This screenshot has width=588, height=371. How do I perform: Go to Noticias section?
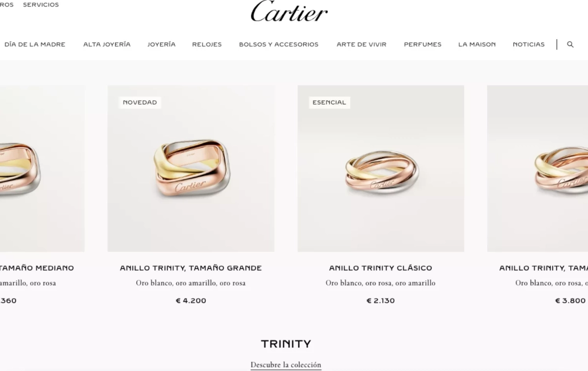(x=529, y=44)
